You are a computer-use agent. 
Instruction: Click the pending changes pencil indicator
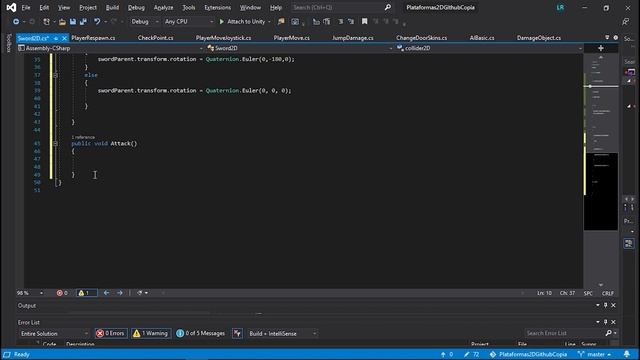coord(471,354)
